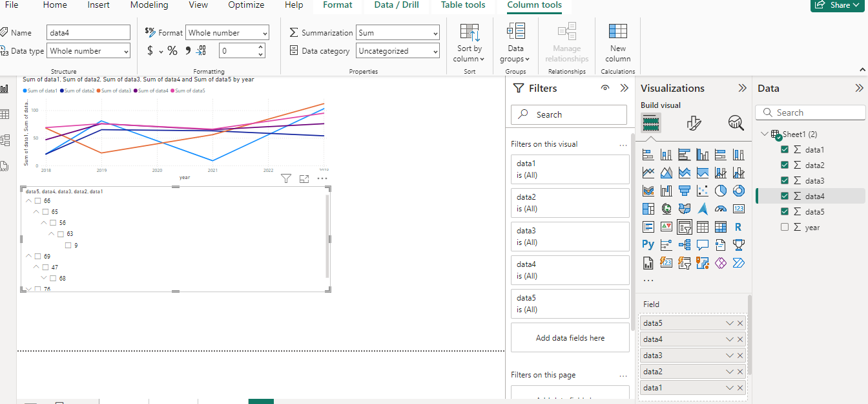
Task: Pick the matrix visual icon
Action: pyautogui.click(x=721, y=227)
